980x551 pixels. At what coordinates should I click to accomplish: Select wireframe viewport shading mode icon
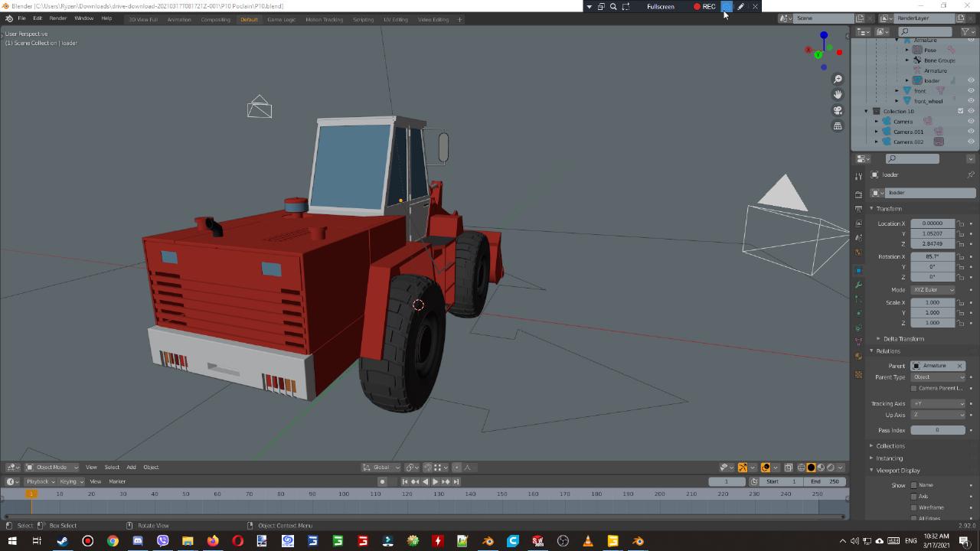coord(802,468)
